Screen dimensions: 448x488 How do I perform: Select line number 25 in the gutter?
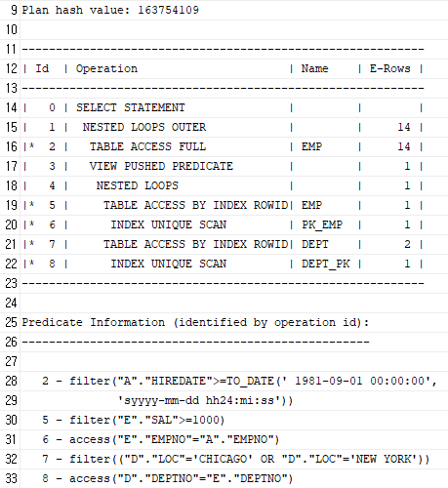point(12,322)
